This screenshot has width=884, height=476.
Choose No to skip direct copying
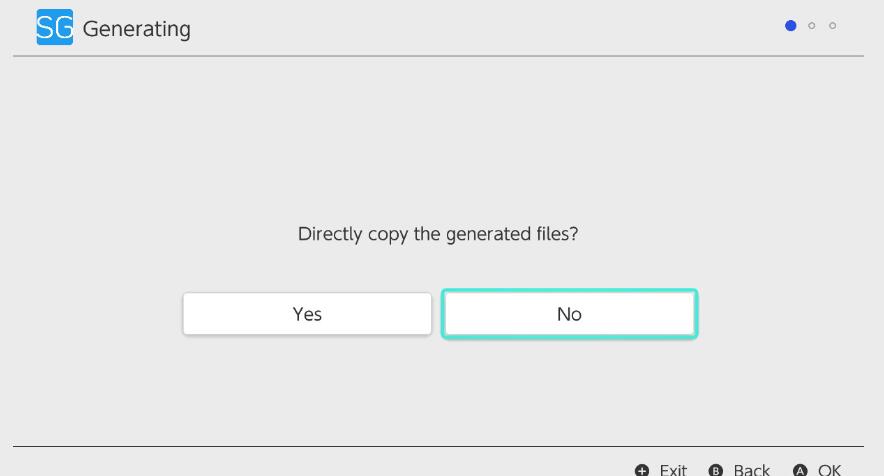(569, 314)
